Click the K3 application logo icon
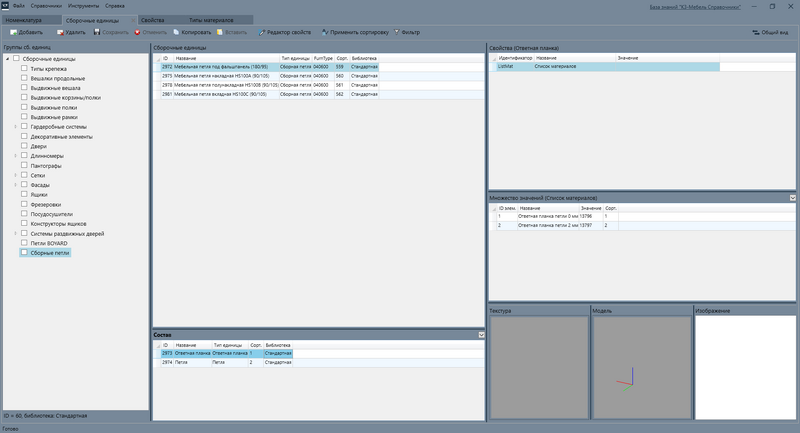 click(5, 6)
